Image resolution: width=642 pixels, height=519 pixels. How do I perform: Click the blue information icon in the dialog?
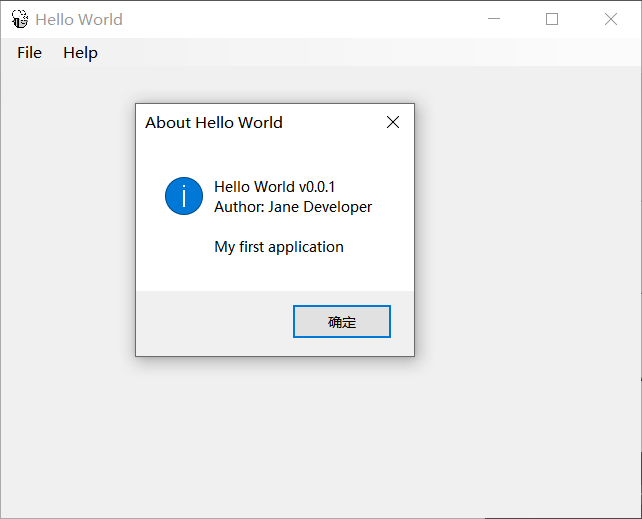184,195
